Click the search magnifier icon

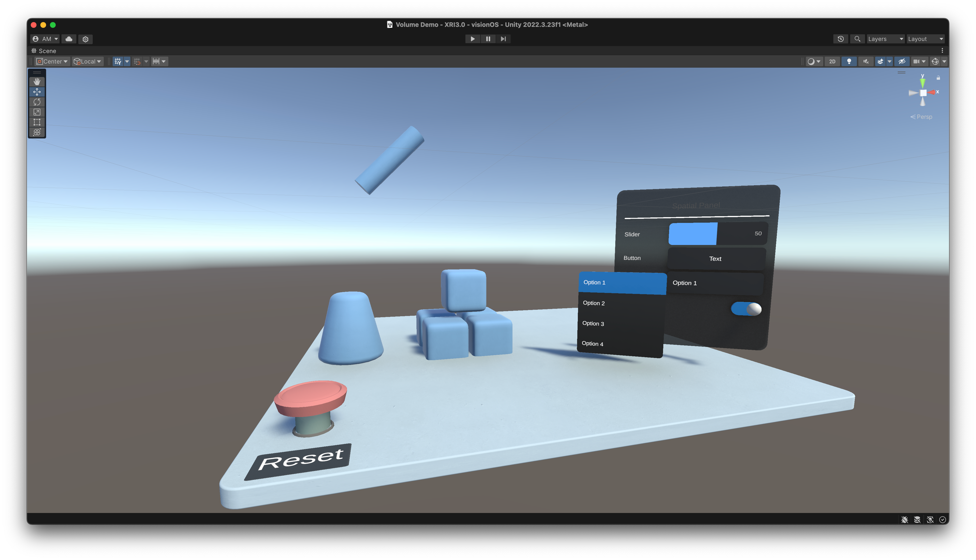857,39
